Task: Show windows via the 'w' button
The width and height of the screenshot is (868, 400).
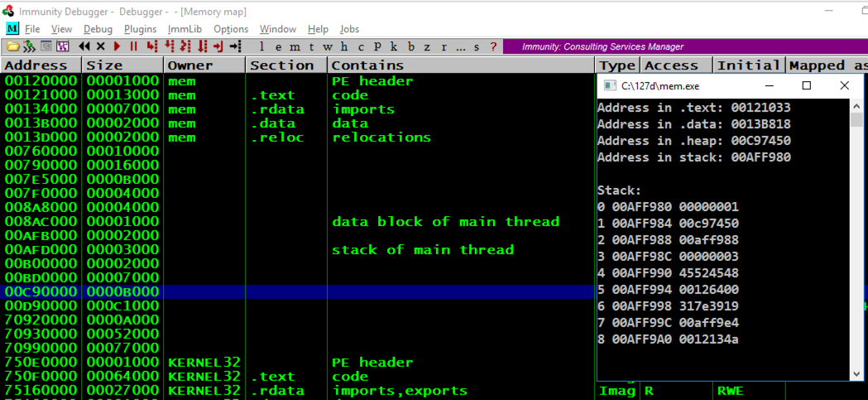Action: (x=328, y=46)
